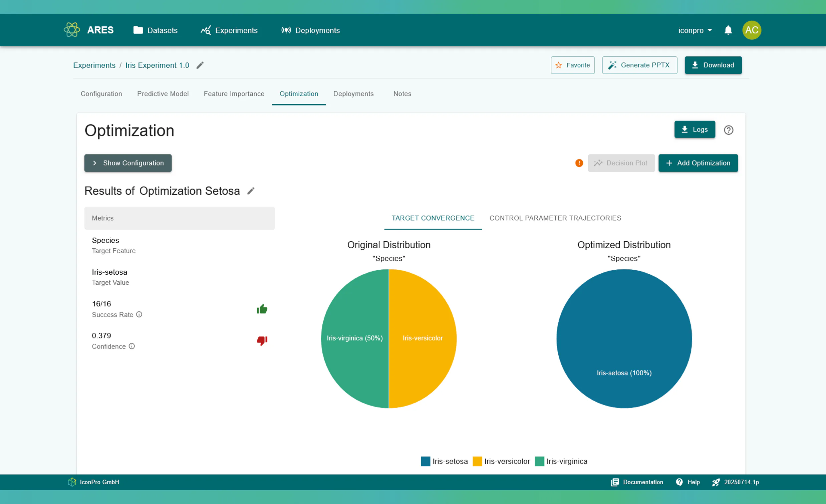
Task: Click the Decision Plot button
Action: coord(621,163)
